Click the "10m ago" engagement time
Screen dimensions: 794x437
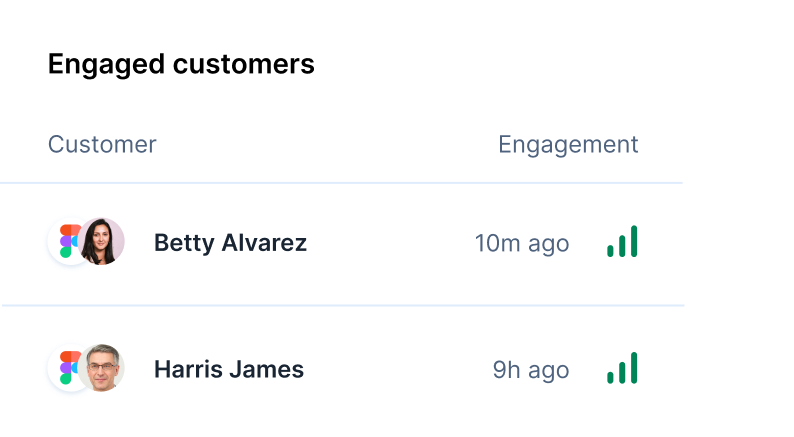click(522, 243)
